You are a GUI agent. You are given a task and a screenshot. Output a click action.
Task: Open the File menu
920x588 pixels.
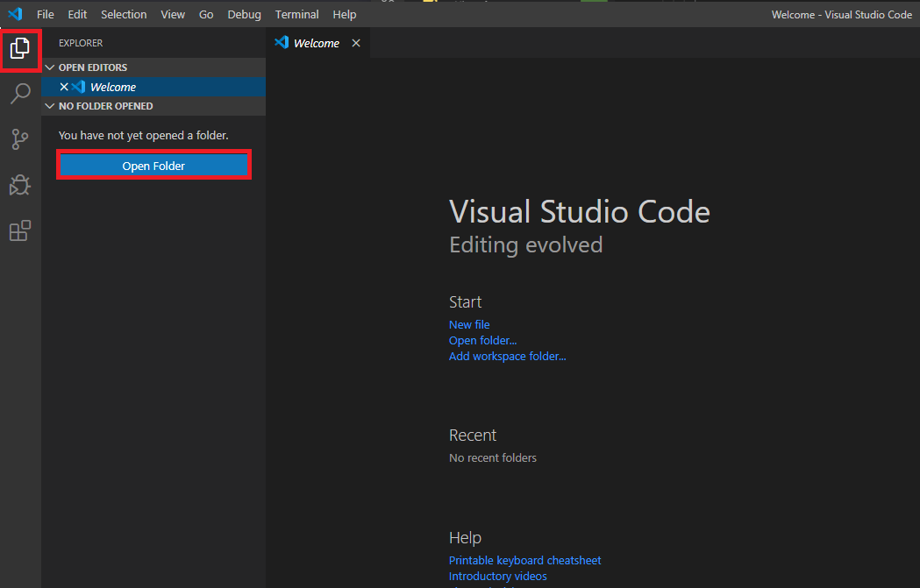tap(46, 15)
